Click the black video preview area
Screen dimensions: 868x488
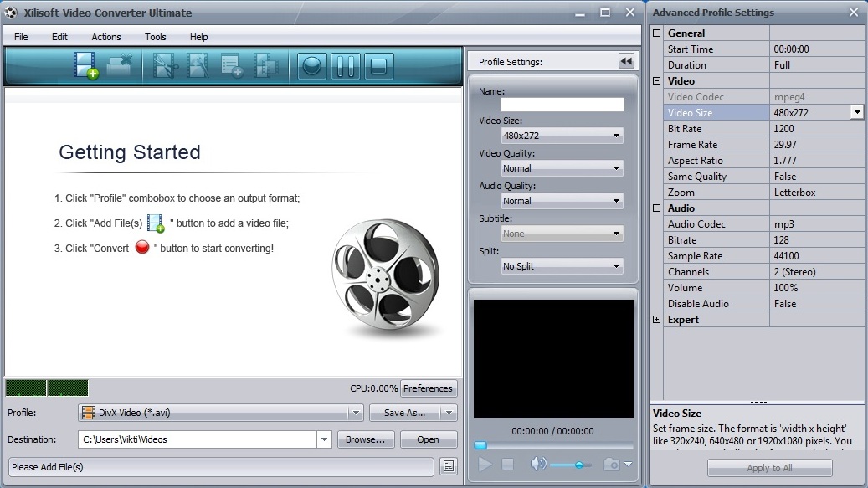(553, 358)
